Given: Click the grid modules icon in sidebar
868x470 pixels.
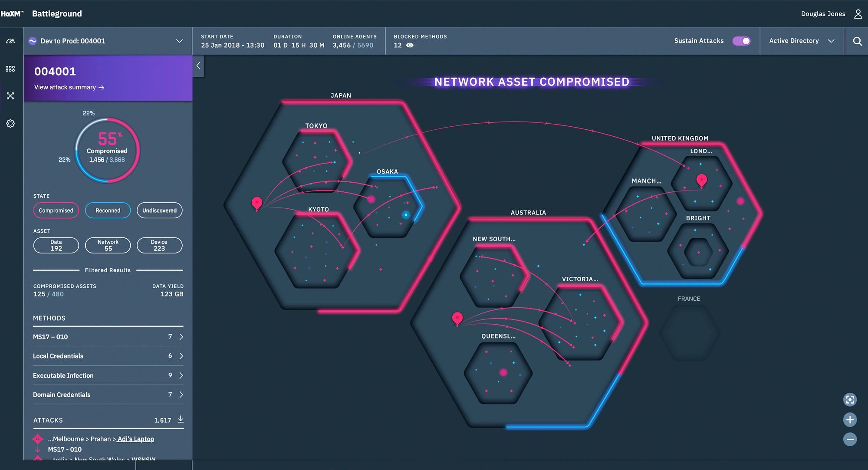Looking at the screenshot, I should [x=10, y=69].
